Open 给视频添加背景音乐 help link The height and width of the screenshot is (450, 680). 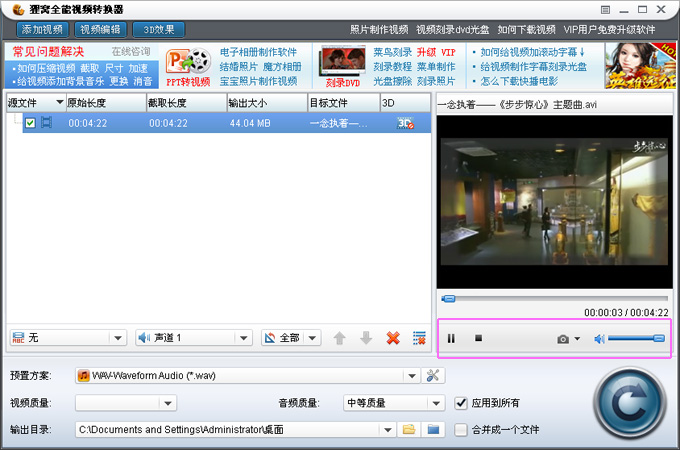(60, 81)
